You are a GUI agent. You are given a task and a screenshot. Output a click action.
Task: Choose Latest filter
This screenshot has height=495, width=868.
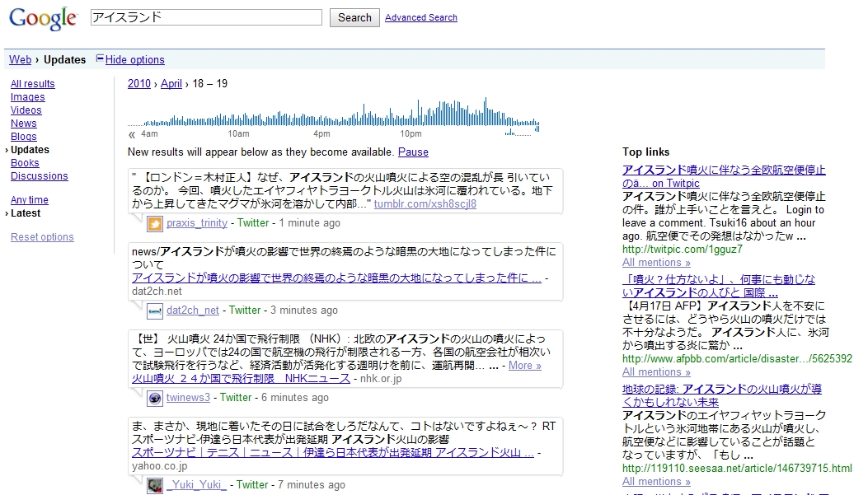[26, 213]
